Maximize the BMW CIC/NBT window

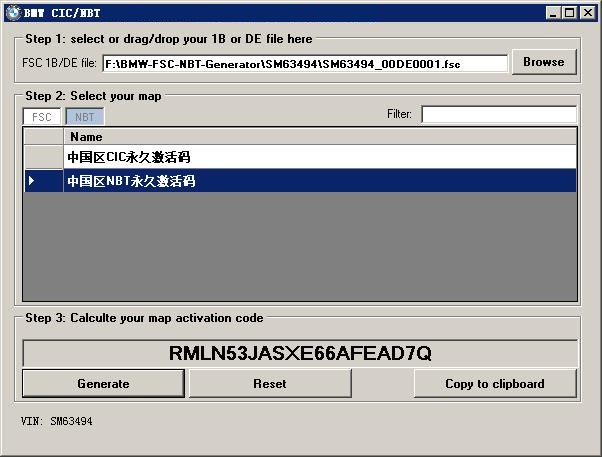[570, 13]
